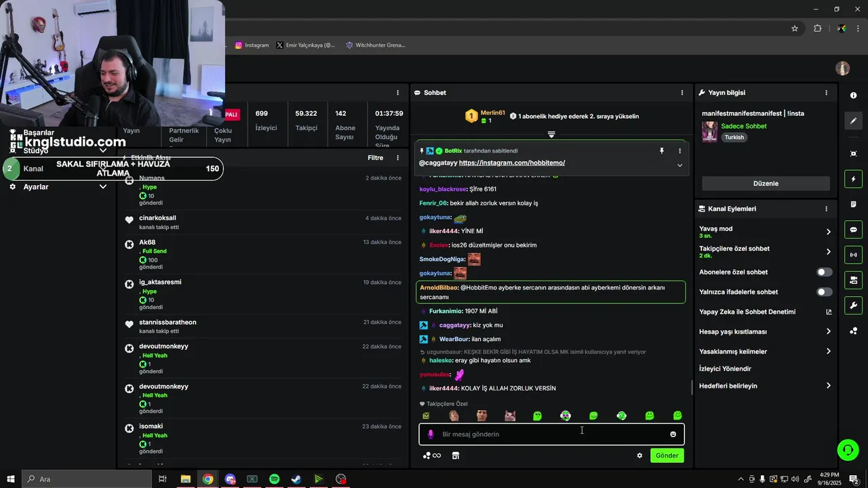Click the chat scrollbar handle
This screenshot has height=488, width=868.
click(x=692, y=388)
